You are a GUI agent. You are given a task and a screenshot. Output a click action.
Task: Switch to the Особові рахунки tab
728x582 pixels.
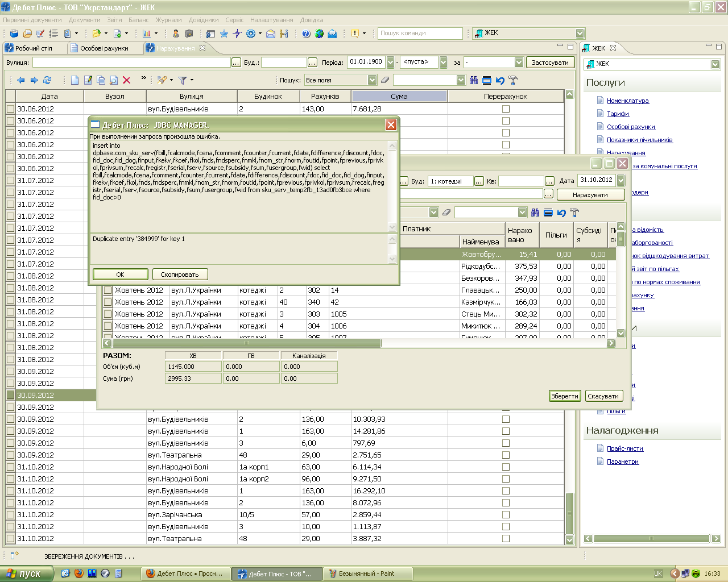tap(104, 48)
